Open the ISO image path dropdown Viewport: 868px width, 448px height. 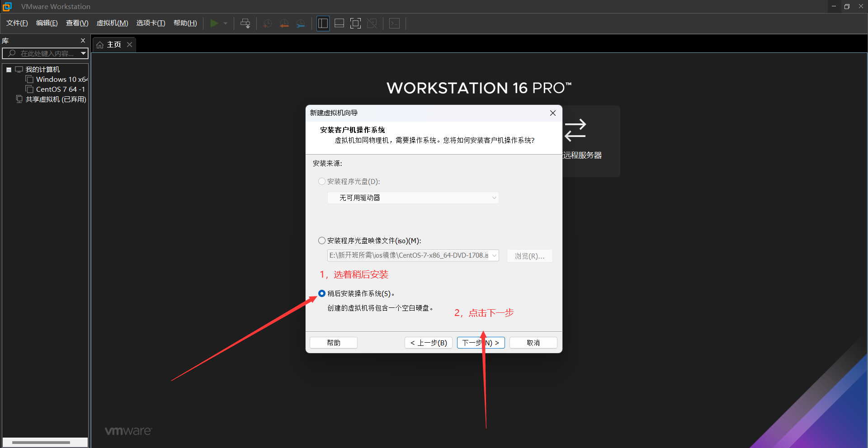click(x=494, y=255)
